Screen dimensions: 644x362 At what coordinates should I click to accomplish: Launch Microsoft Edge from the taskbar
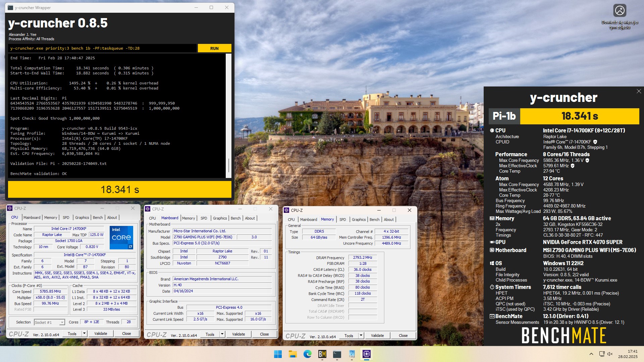click(307, 354)
